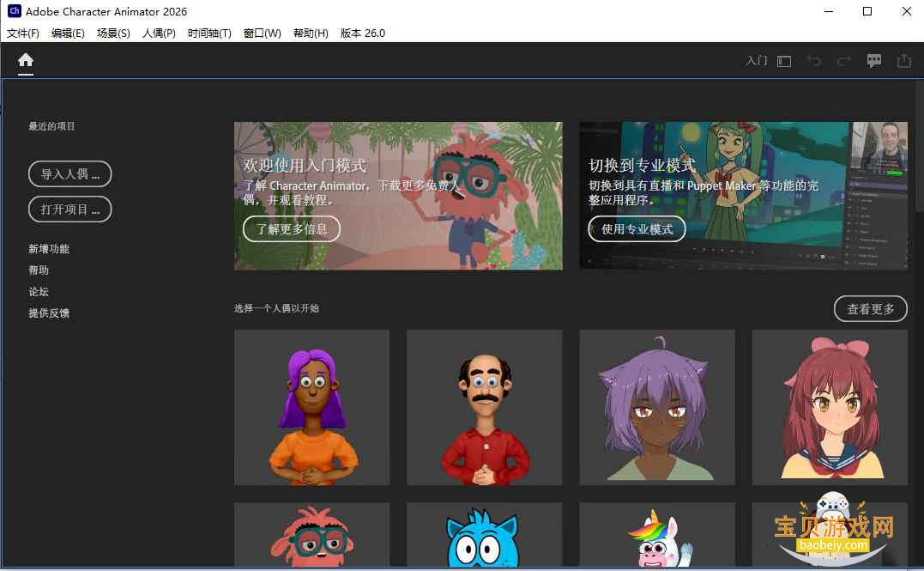This screenshot has height=571, width=924.
Task: Click the redo arrow icon
Action: coord(844,61)
